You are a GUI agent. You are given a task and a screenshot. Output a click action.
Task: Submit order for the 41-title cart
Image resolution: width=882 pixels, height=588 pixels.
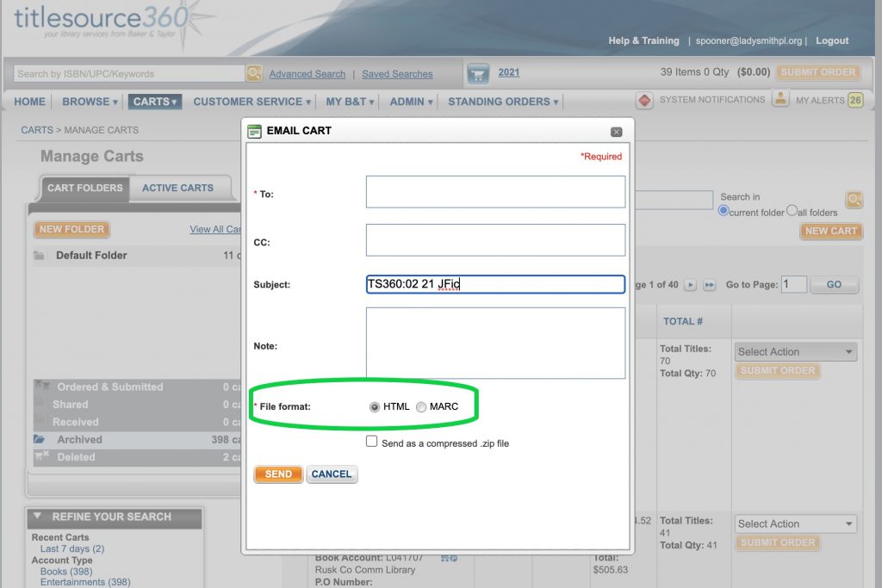[x=778, y=542]
